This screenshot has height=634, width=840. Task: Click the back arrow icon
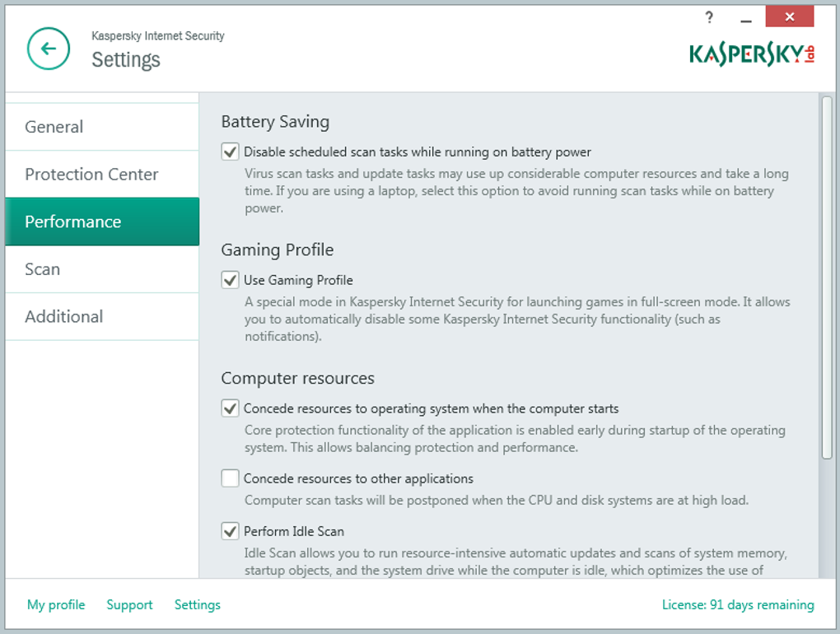click(49, 49)
